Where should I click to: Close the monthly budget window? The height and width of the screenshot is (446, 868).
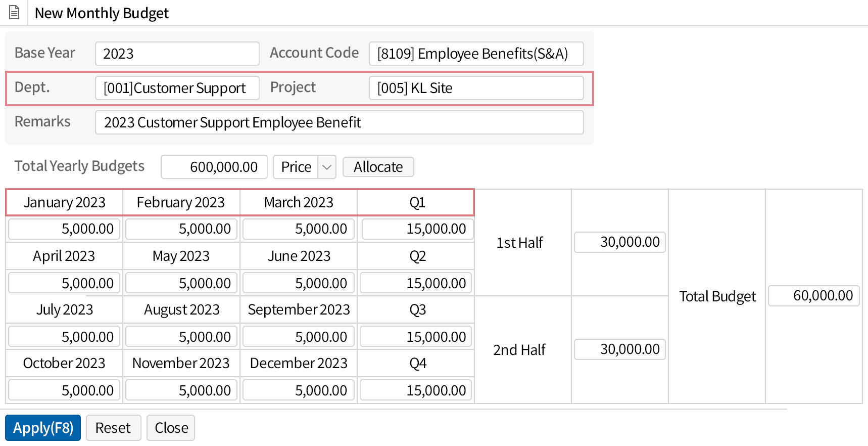point(171,428)
